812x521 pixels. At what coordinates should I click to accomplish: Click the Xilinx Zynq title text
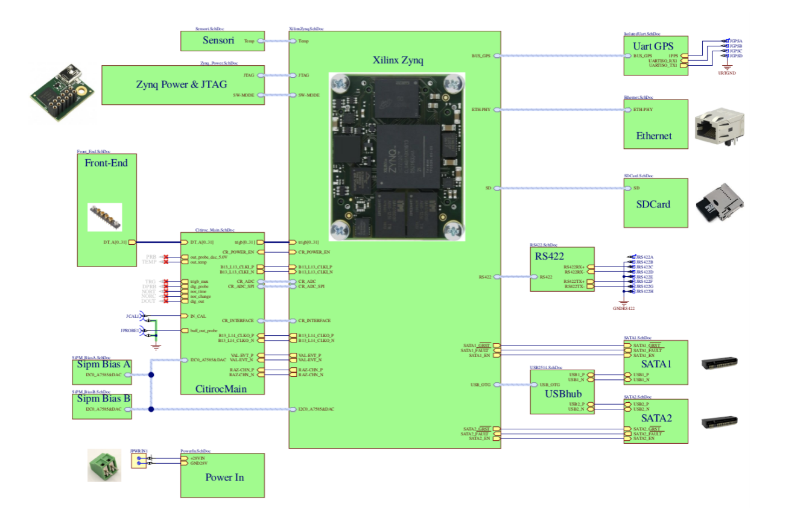pos(398,60)
